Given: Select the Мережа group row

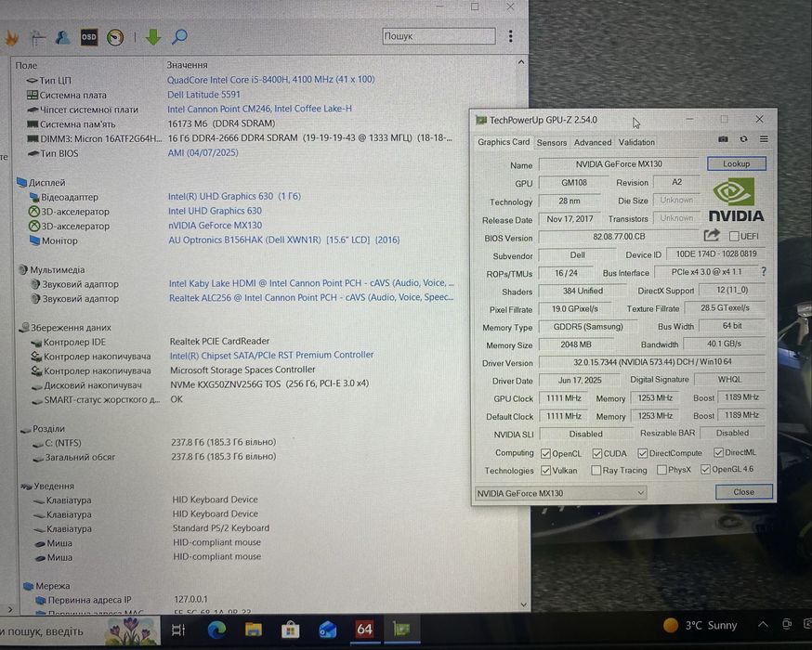Looking at the screenshot, I should [46, 586].
